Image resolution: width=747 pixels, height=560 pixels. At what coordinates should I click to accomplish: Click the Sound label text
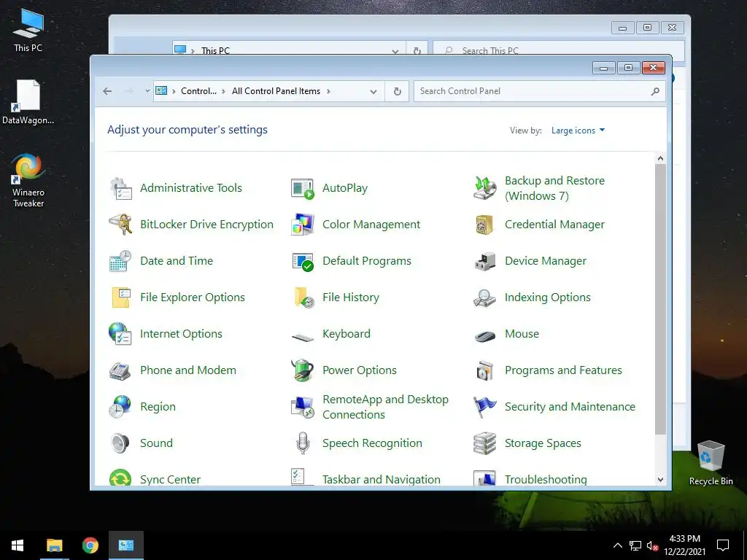[156, 443]
